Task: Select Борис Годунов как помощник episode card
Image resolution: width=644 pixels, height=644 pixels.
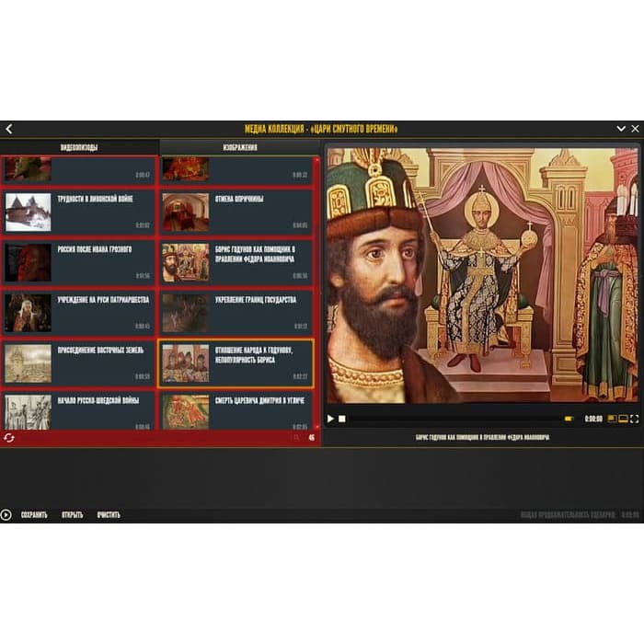Action: pyautogui.click(x=236, y=263)
